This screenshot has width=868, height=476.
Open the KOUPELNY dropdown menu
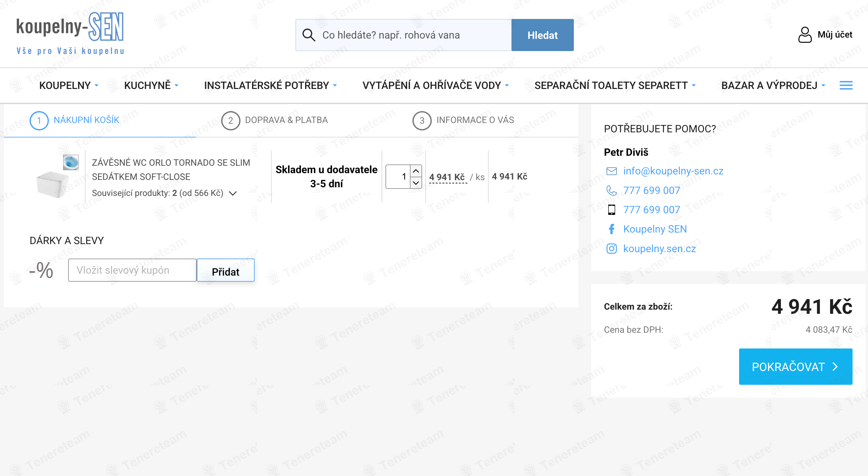pos(69,85)
